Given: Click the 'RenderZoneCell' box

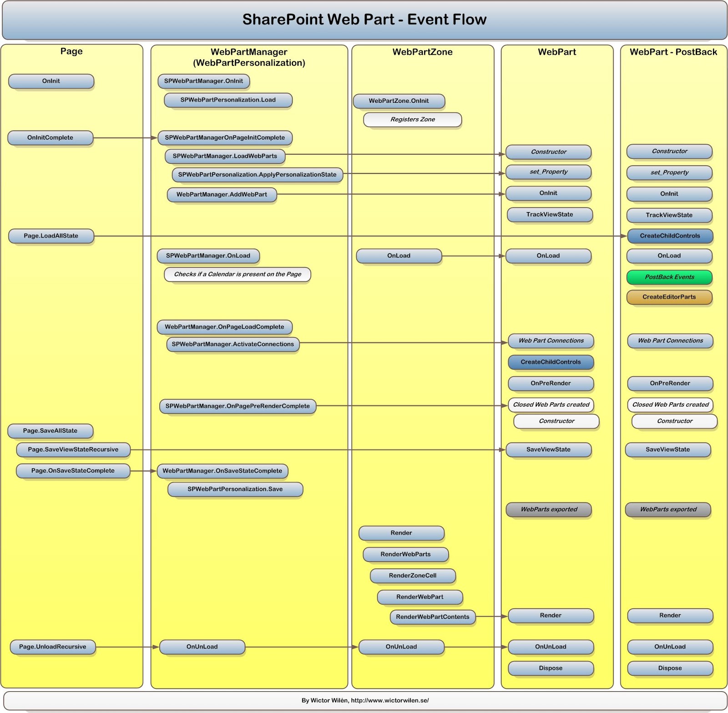Looking at the screenshot, I should pos(413,576).
